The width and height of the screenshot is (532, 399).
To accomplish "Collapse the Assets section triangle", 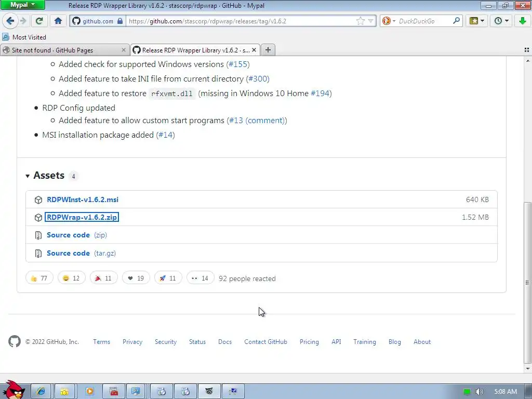I will (28, 176).
